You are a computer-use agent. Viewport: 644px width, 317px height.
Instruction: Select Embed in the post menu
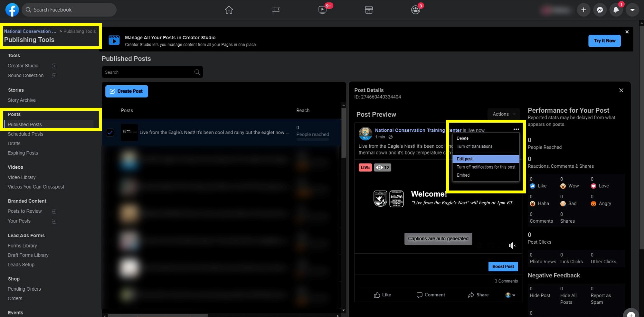click(x=463, y=175)
